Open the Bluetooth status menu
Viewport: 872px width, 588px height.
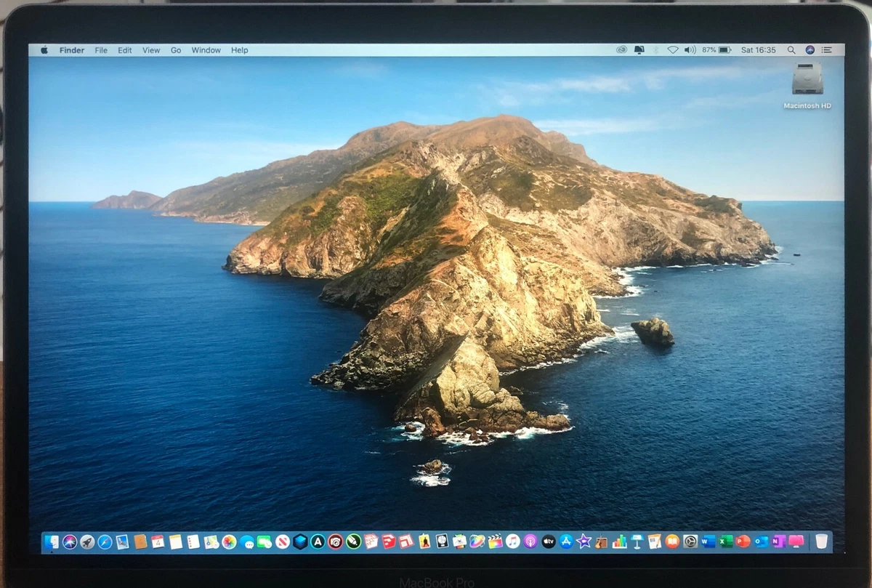click(x=656, y=50)
